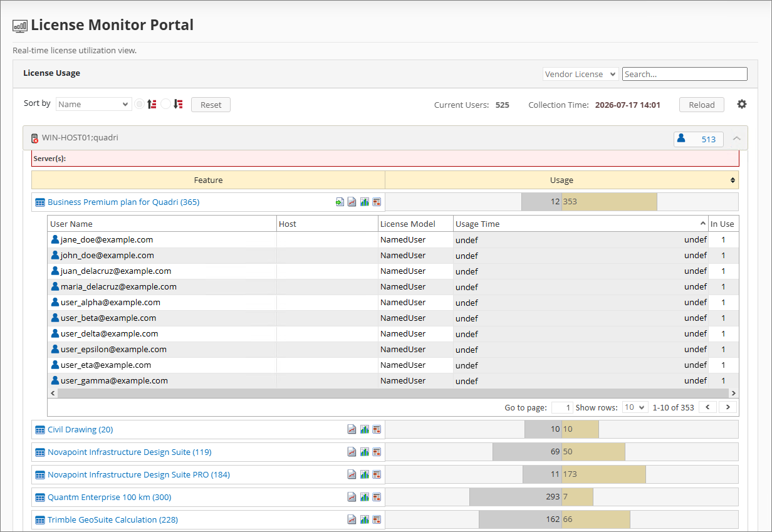Click the Go to page input box

(562, 407)
